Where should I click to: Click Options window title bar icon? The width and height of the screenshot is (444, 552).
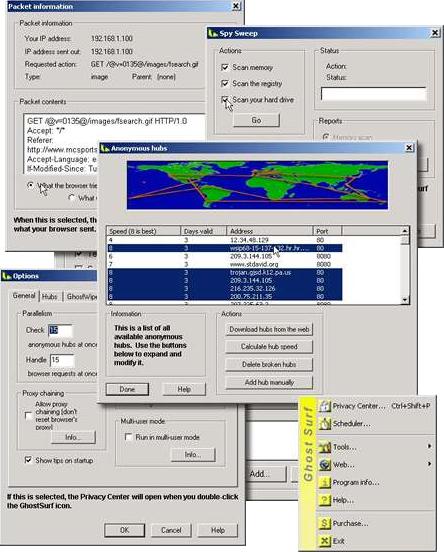(x=6, y=276)
